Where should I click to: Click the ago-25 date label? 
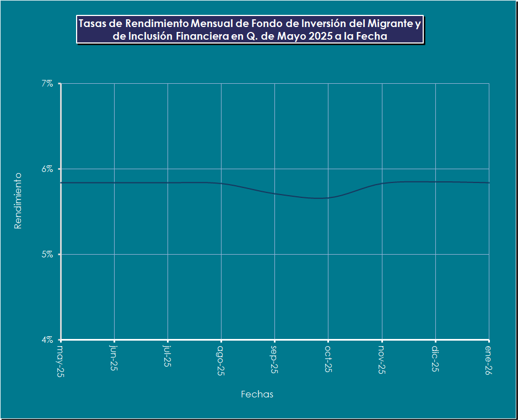click(x=220, y=359)
